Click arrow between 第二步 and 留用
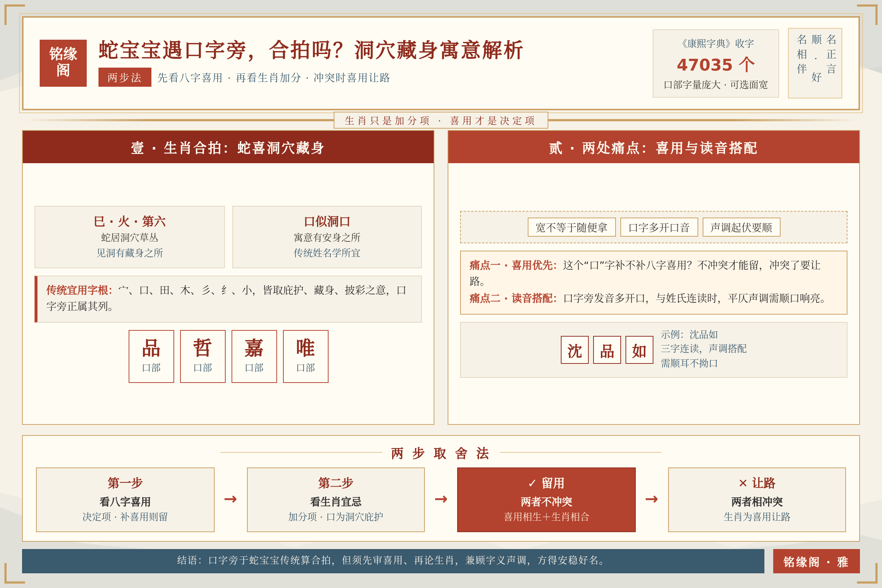This screenshot has width=882, height=588. (441, 499)
